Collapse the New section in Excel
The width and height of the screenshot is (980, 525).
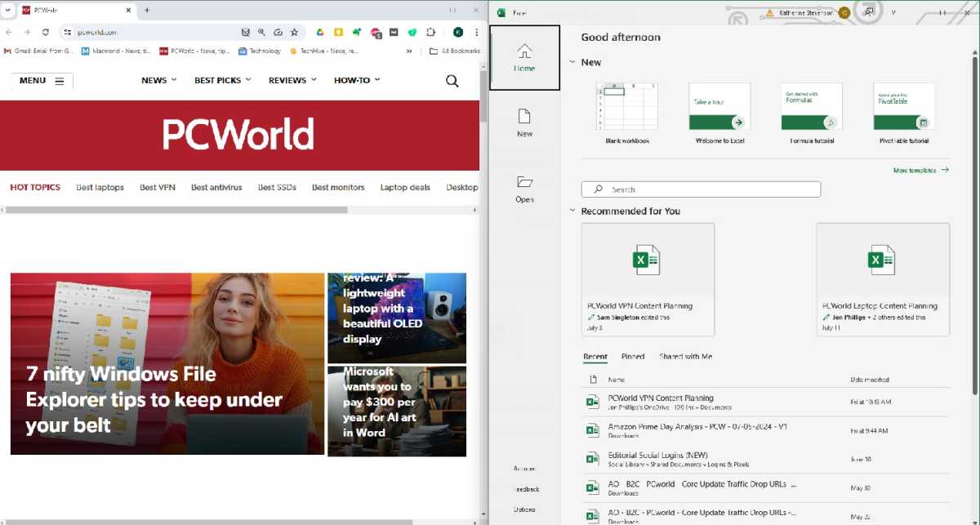click(572, 62)
